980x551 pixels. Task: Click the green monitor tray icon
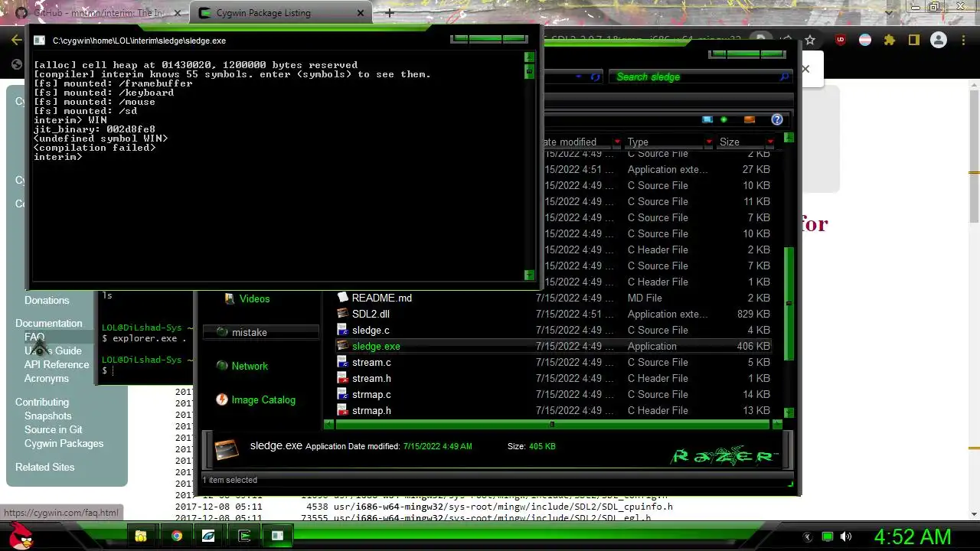[x=827, y=536]
